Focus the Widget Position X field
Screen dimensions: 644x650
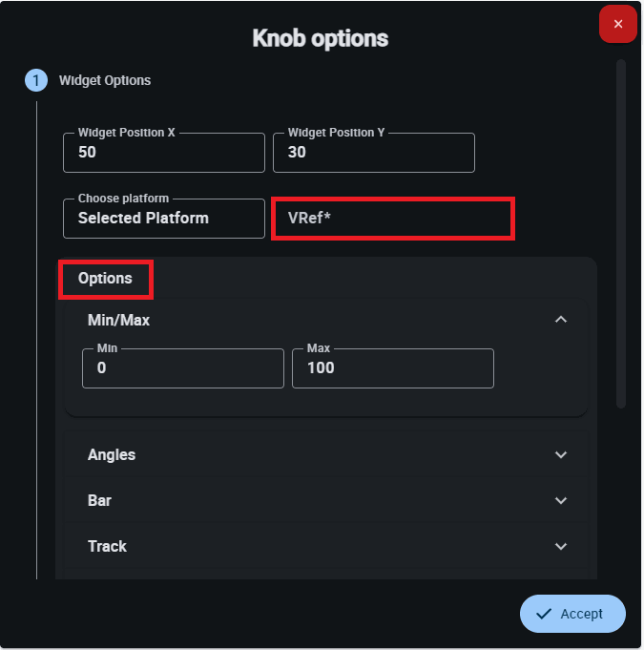coord(163,153)
